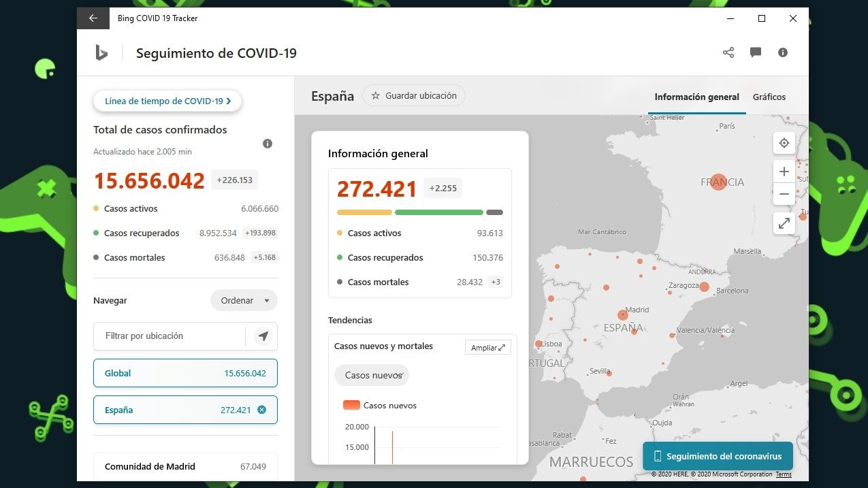Viewport: 868px width, 488px height.
Task: Click the location arrow icon beside filter
Action: 263,336
